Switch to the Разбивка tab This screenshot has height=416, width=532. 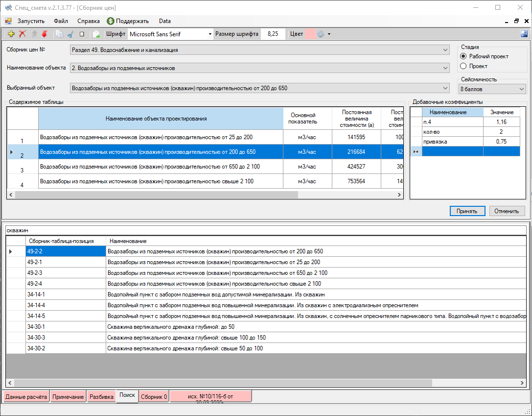101,396
